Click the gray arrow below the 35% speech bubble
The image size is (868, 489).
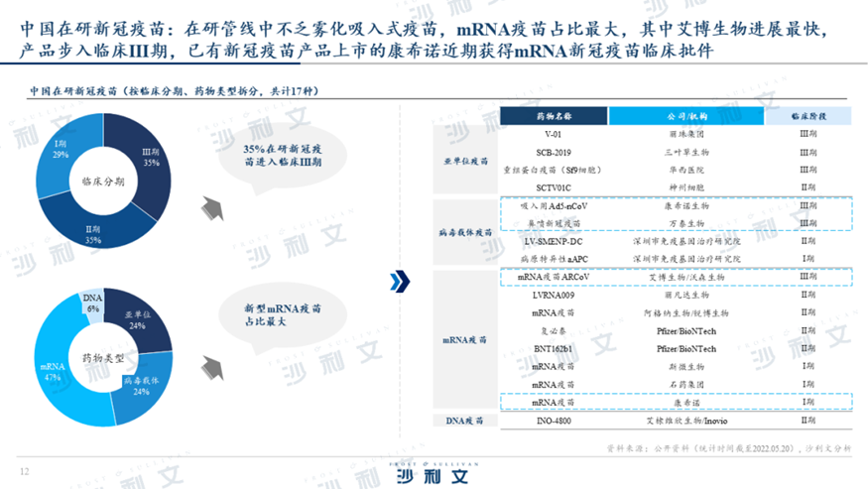coord(212,208)
